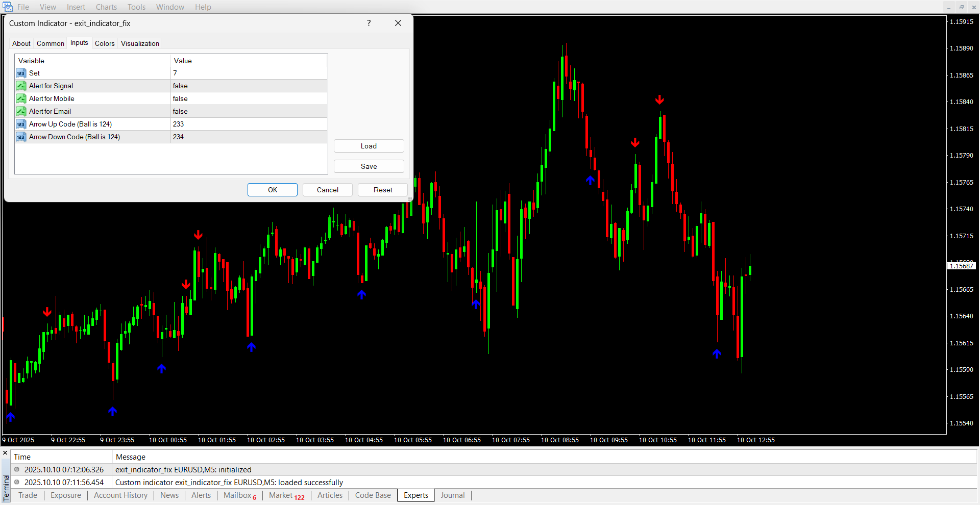Close the Terminal panel with X icon

[6, 453]
